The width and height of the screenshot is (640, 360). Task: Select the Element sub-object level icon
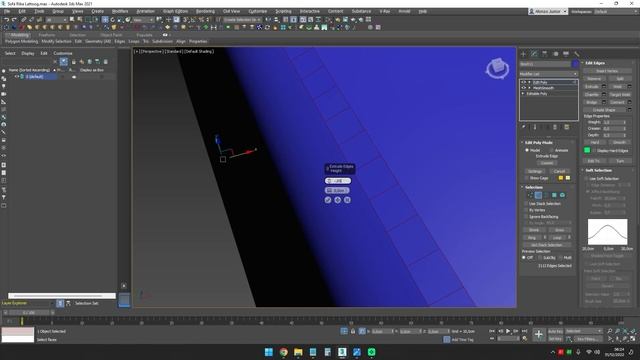(562, 195)
